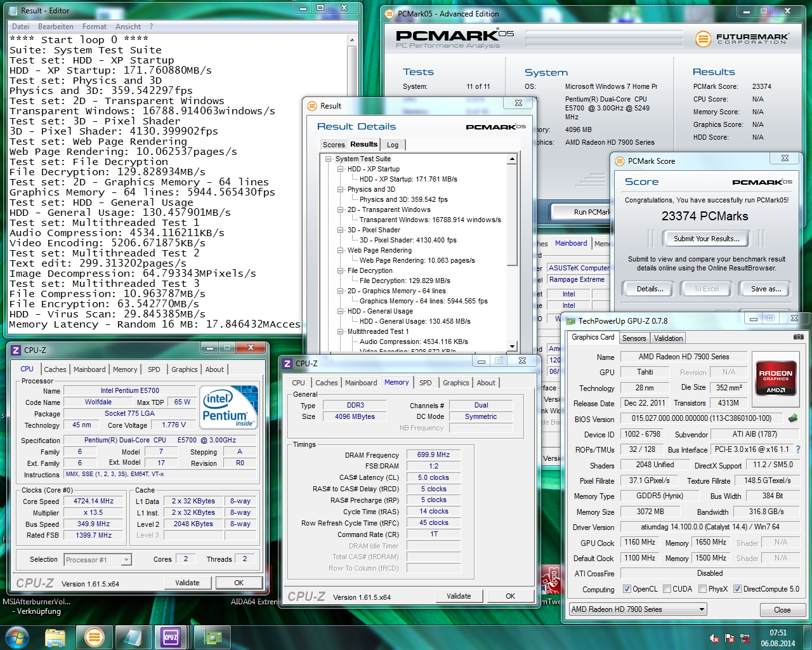Click OK in the CPU-Z Memory window
812x650 pixels.
coord(510,596)
